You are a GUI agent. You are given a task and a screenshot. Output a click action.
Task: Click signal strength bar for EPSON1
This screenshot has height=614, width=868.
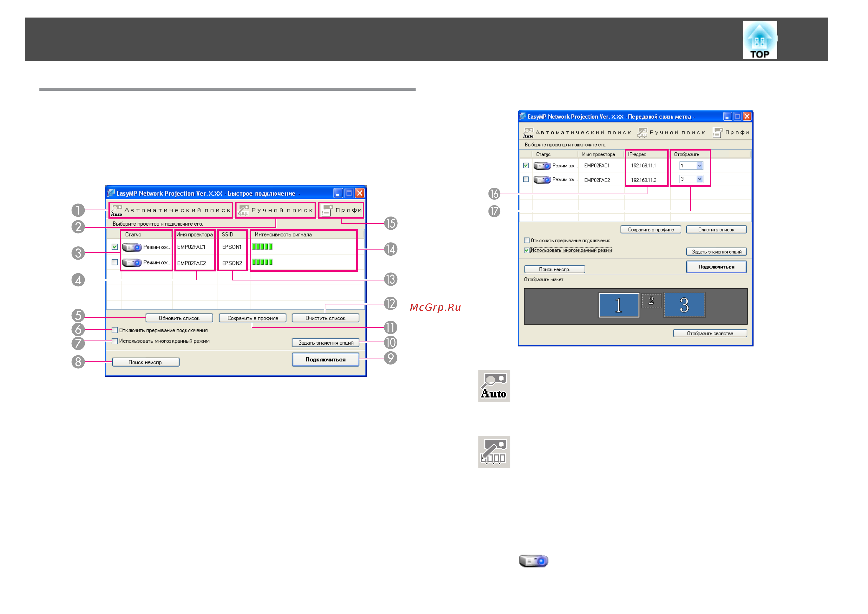click(262, 247)
